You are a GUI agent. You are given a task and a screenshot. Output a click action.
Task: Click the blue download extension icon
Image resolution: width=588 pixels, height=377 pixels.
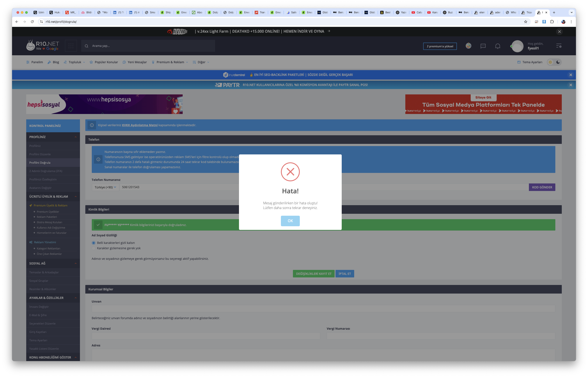(x=544, y=22)
